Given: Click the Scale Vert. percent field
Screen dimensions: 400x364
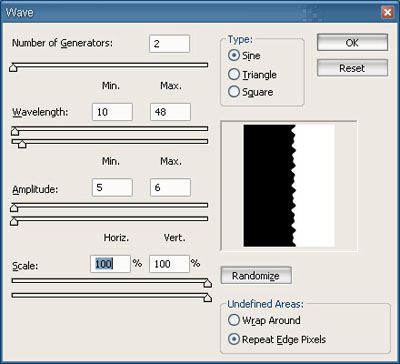Looking at the screenshot, I should [x=169, y=264].
